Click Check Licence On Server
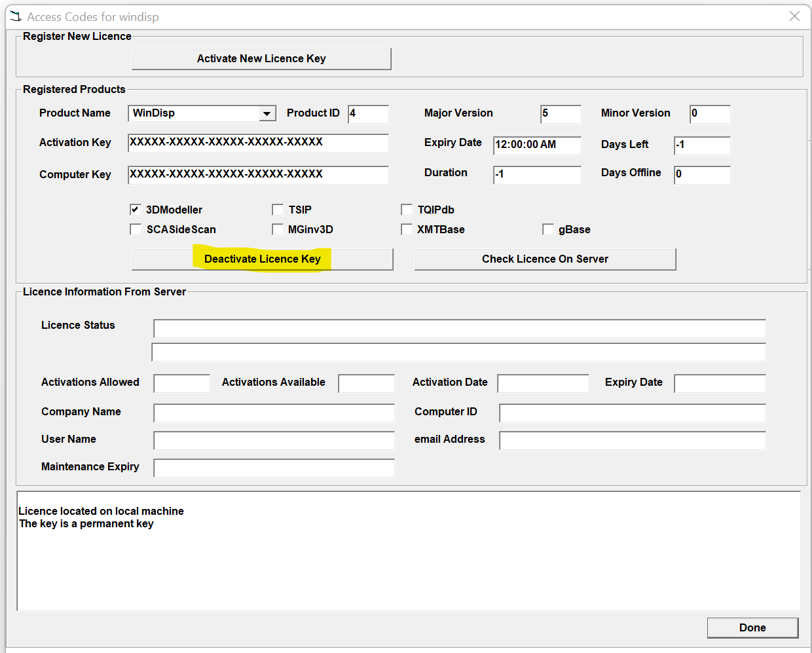Viewport: 812px width, 653px height. [x=545, y=259]
